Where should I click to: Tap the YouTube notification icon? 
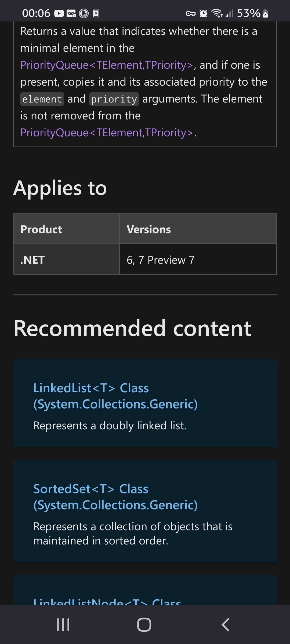point(59,13)
